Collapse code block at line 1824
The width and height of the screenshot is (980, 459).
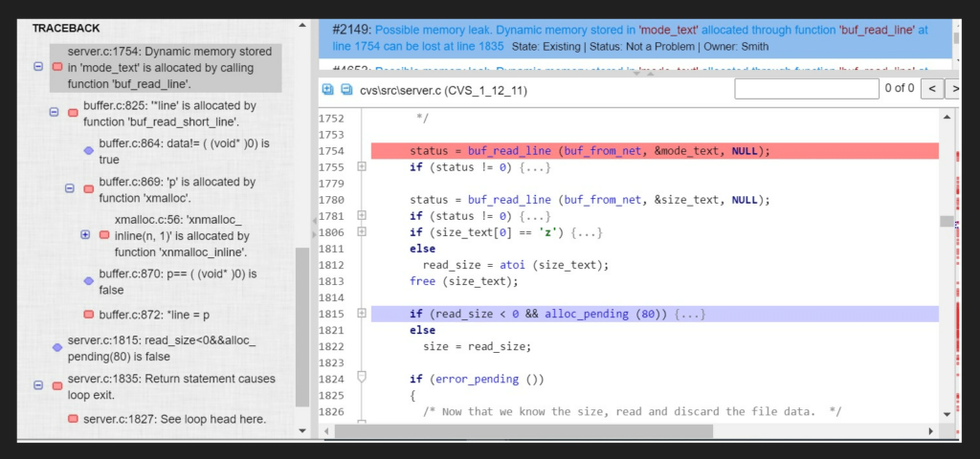pyautogui.click(x=361, y=377)
